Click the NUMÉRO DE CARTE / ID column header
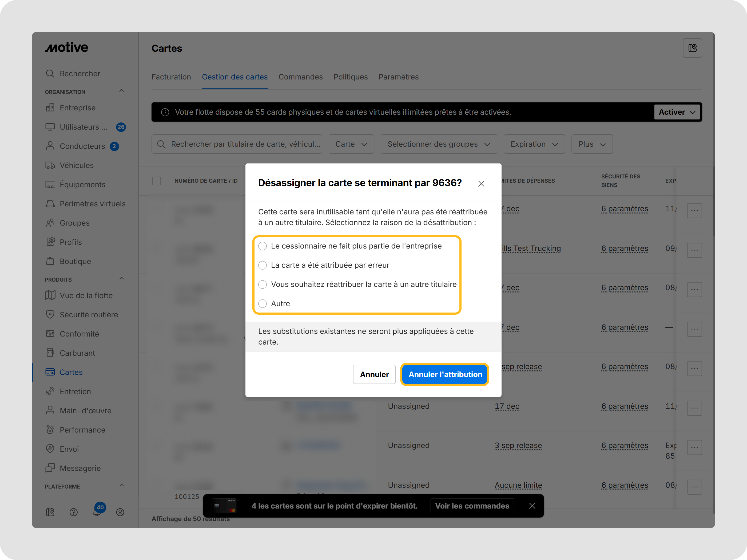747x560 pixels. point(206,181)
